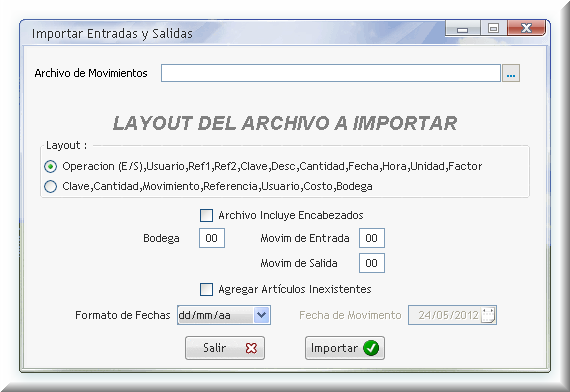Click the Bodega code field
Image resolution: width=570 pixels, height=392 pixels.
[212, 238]
